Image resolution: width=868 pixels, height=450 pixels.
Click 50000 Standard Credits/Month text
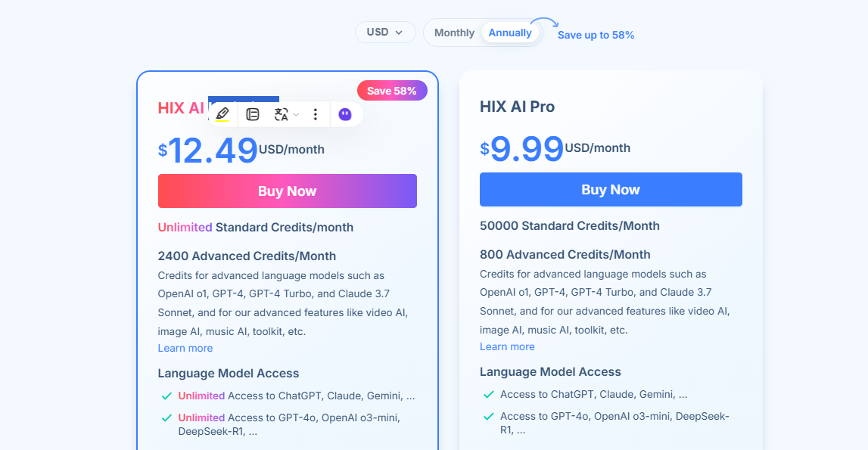coord(570,226)
